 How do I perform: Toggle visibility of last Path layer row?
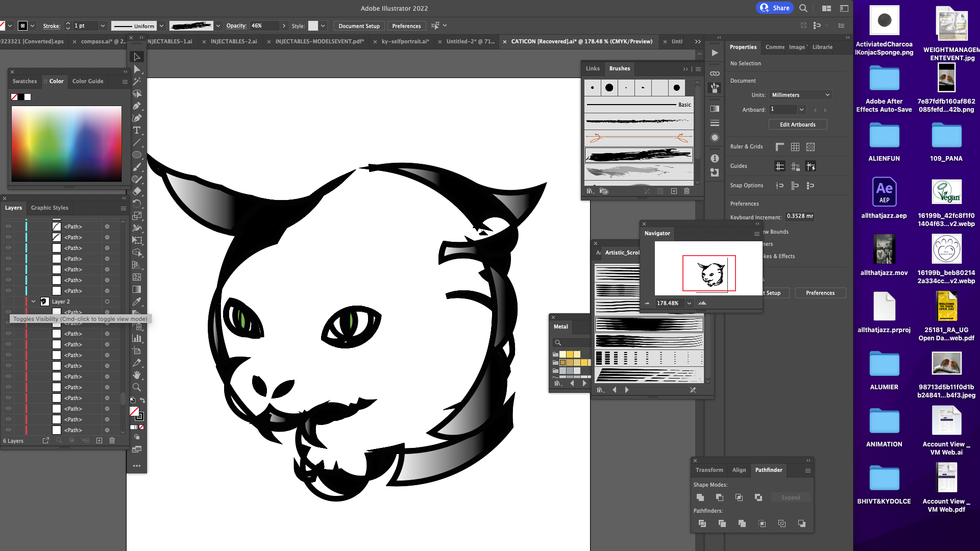[x=8, y=430]
